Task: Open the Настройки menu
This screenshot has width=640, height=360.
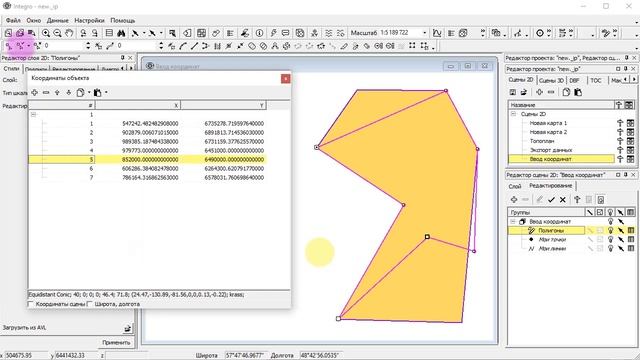Action: pos(89,20)
